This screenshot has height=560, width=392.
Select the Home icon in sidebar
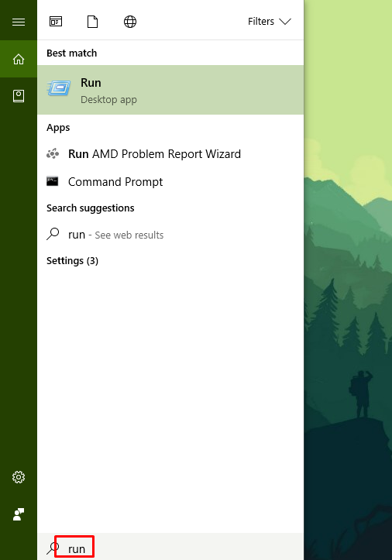point(19,59)
